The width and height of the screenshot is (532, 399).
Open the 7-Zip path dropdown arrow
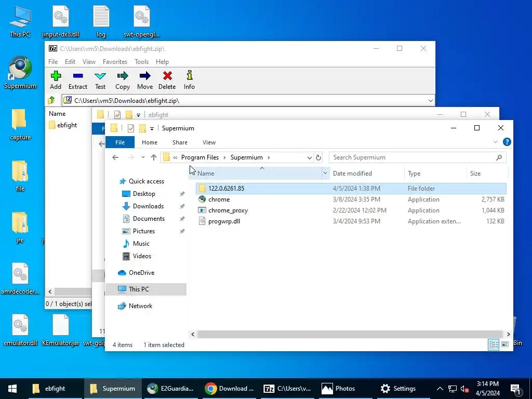[x=430, y=100]
